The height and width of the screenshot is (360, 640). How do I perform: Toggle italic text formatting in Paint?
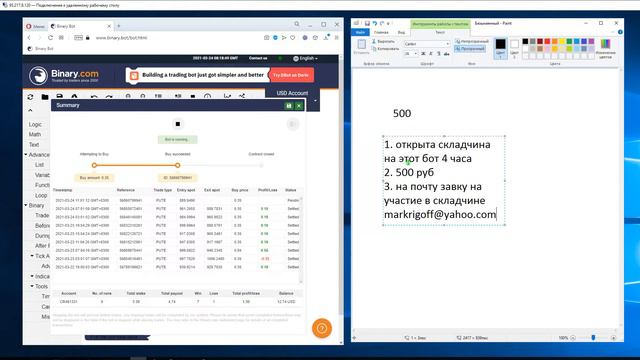pyautogui.click(x=431, y=53)
